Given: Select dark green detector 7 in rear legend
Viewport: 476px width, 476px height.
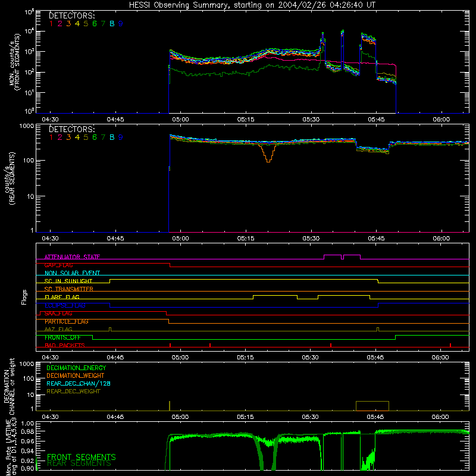Looking at the screenshot, I should tap(103, 137).
